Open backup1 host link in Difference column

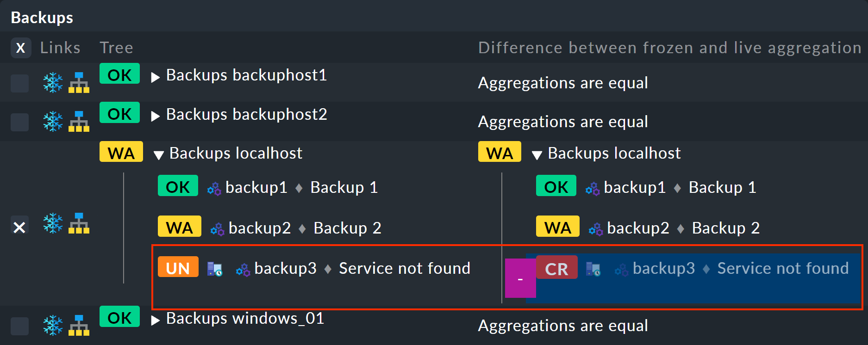[x=635, y=187]
